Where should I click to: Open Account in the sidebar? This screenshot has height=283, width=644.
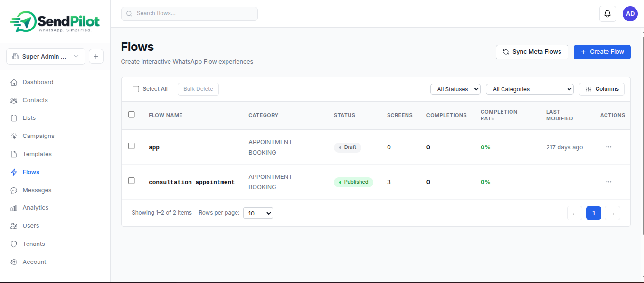(x=34, y=262)
